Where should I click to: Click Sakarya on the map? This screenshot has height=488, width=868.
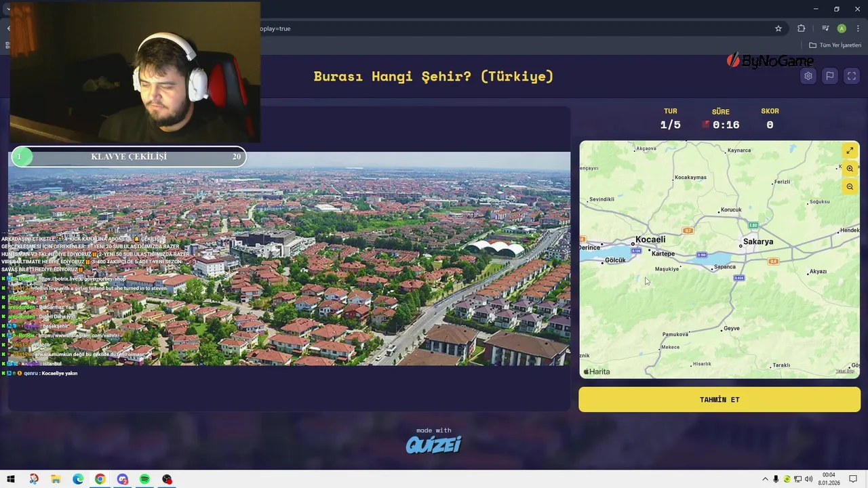(x=758, y=241)
